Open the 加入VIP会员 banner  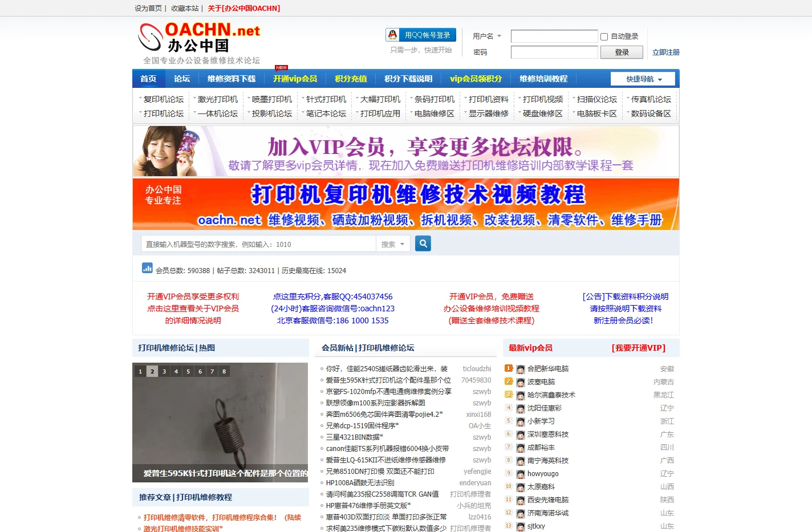[x=406, y=151]
